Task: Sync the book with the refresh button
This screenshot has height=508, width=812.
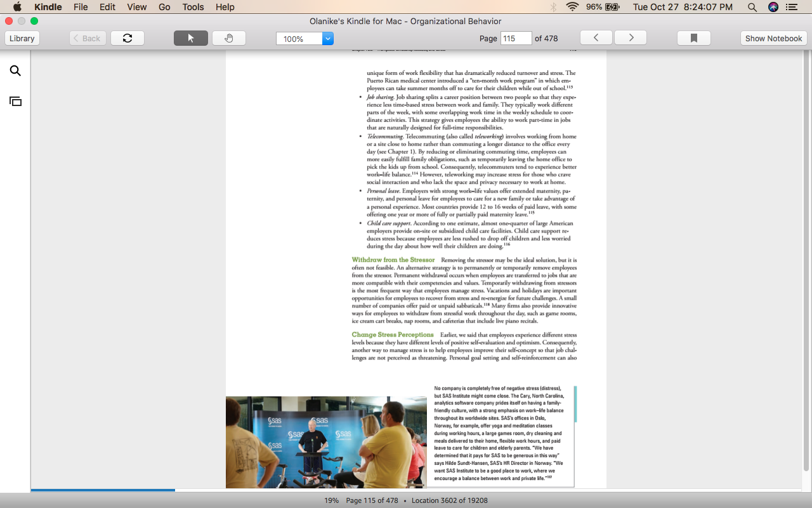Action: coord(128,38)
